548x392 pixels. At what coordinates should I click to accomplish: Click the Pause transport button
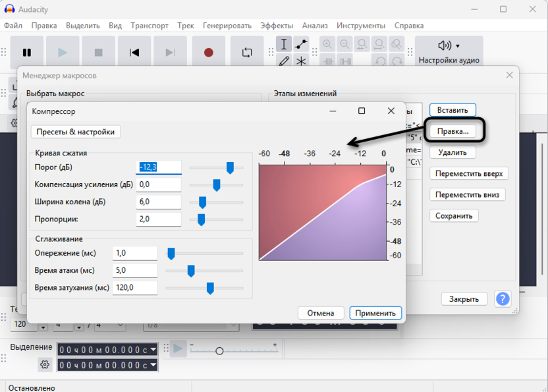(x=27, y=53)
